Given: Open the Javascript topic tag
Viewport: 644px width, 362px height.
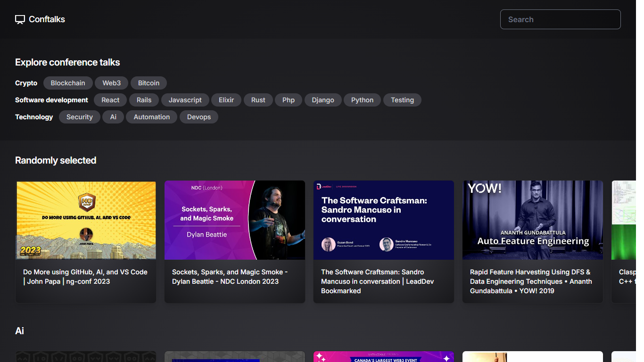Looking at the screenshot, I should pyautogui.click(x=185, y=100).
